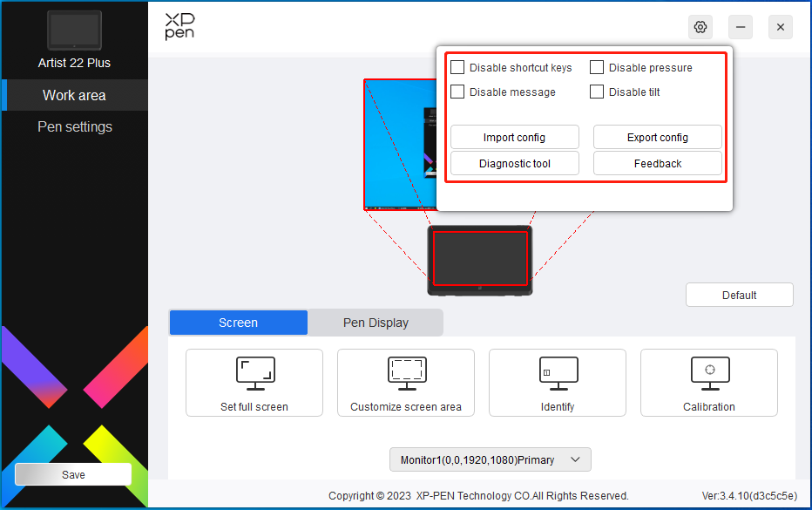Toggle the Disable message checkbox
The width and height of the screenshot is (812, 510).
point(457,92)
